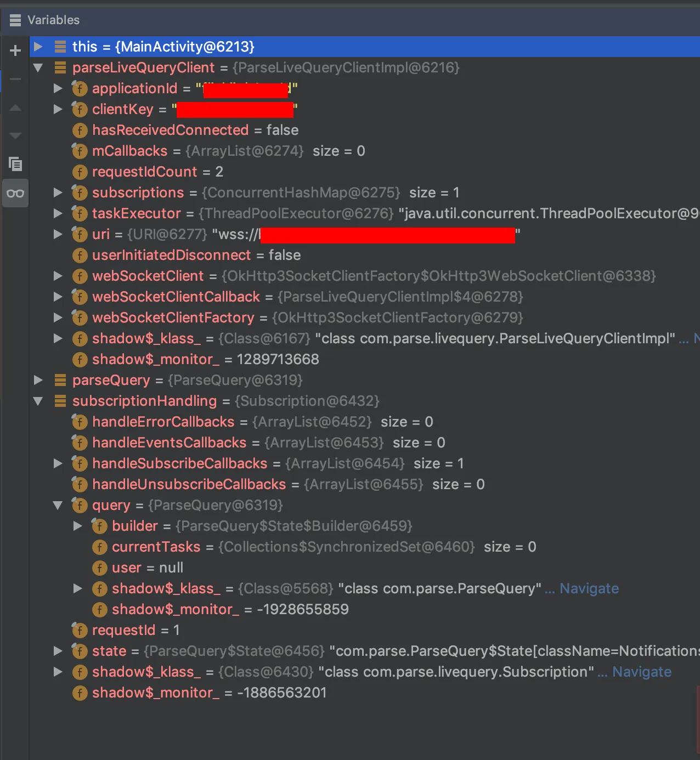The height and width of the screenshot is (760, 700).
Task: Collapse the parseLiveQueryClient node
Action: click(38, 67)
